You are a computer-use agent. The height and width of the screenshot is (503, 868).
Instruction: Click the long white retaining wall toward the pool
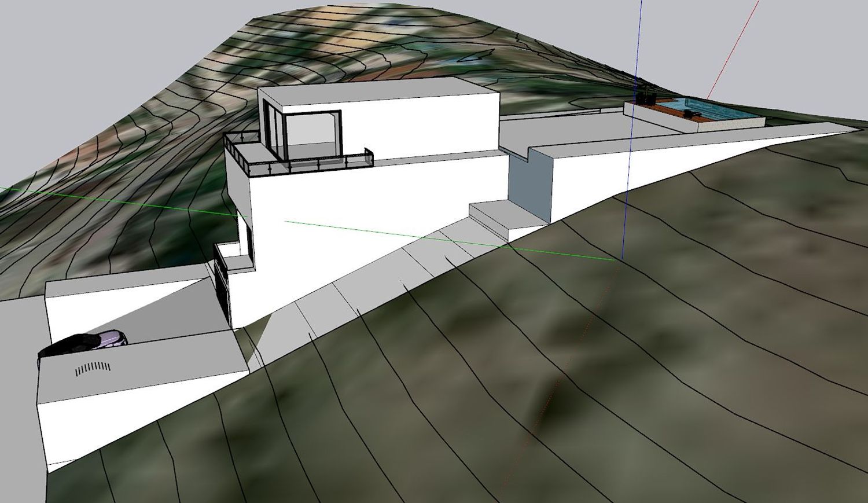(x=665, y=162)
